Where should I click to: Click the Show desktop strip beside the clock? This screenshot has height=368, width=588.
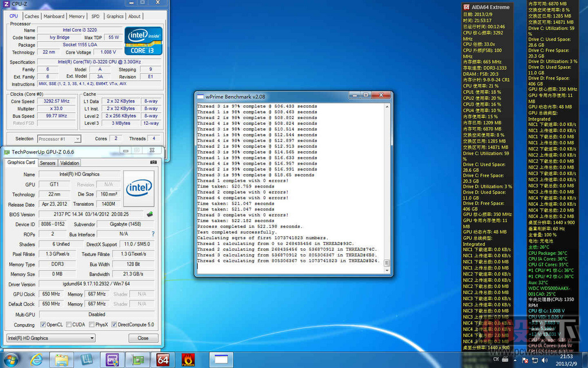585,360
